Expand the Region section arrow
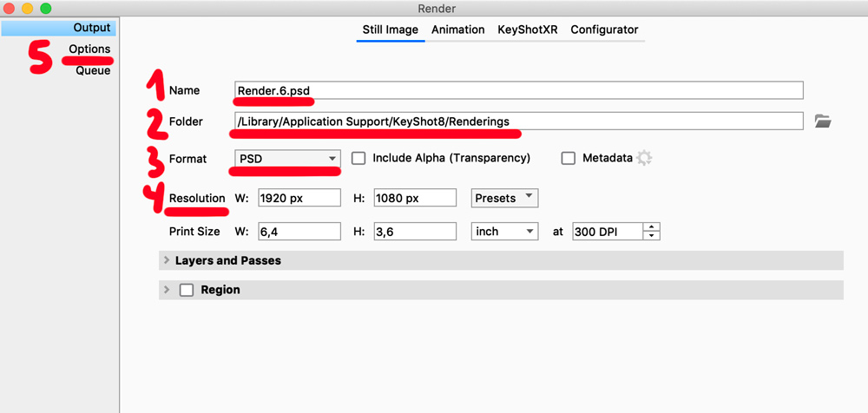This screenshot has width=868, height=413. point(167,290)
